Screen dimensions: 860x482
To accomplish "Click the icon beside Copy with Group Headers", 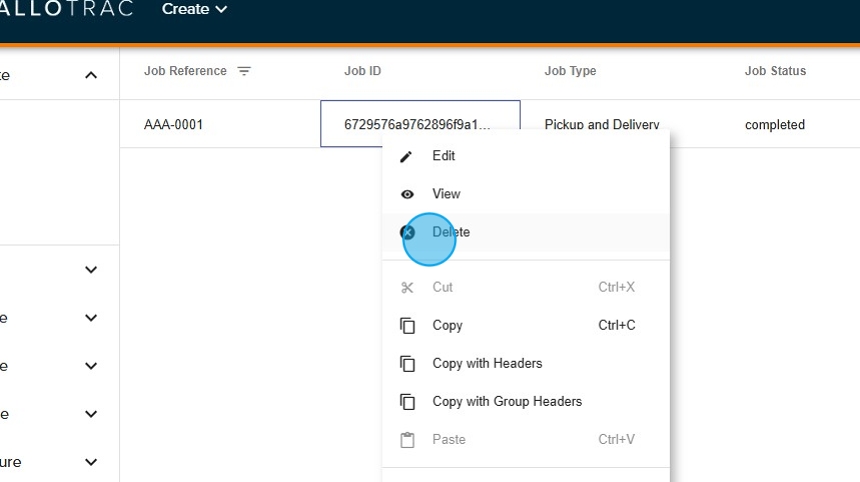I will click(407, 402).
